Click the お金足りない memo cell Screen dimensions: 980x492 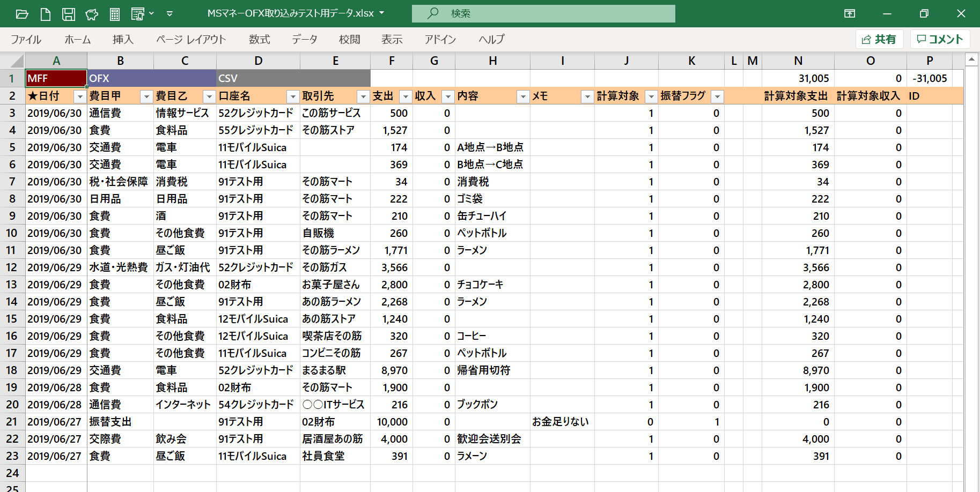coord(562,422)
